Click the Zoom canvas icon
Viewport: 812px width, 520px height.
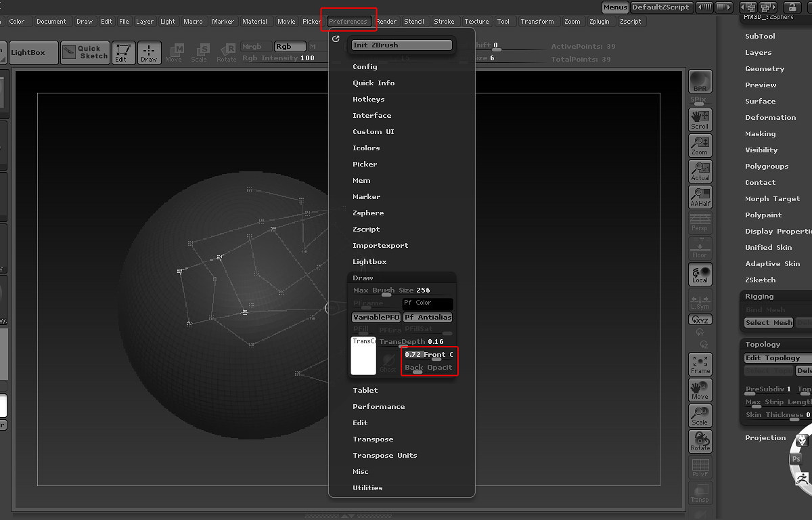700,146
